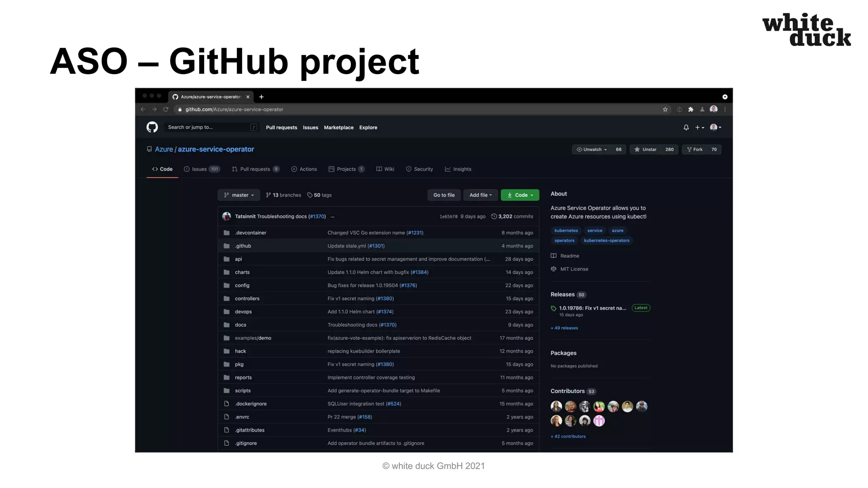Click the GitHub Octocat logo

click(152, 127)
